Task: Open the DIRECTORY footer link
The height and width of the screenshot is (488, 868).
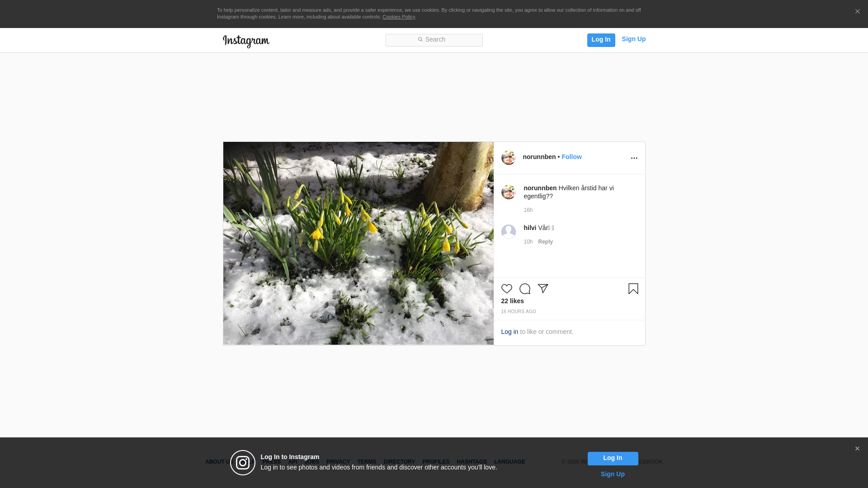Action: tap(399, 462)
